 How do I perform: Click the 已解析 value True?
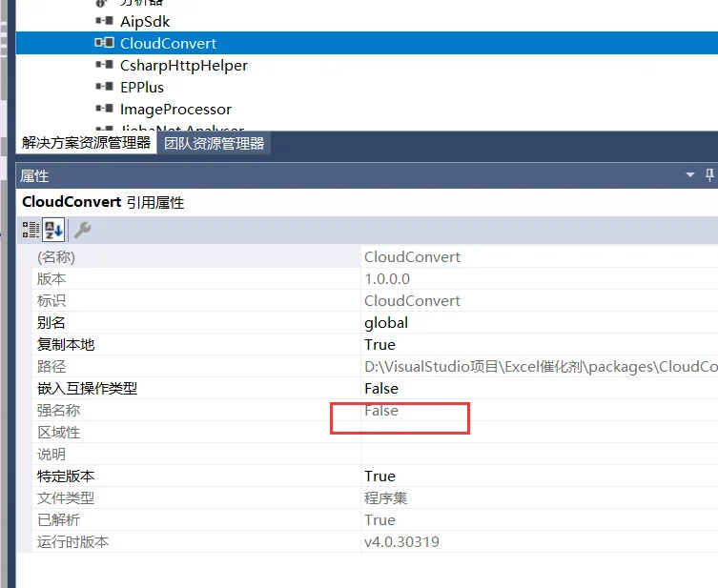click(x=380, y=519)
